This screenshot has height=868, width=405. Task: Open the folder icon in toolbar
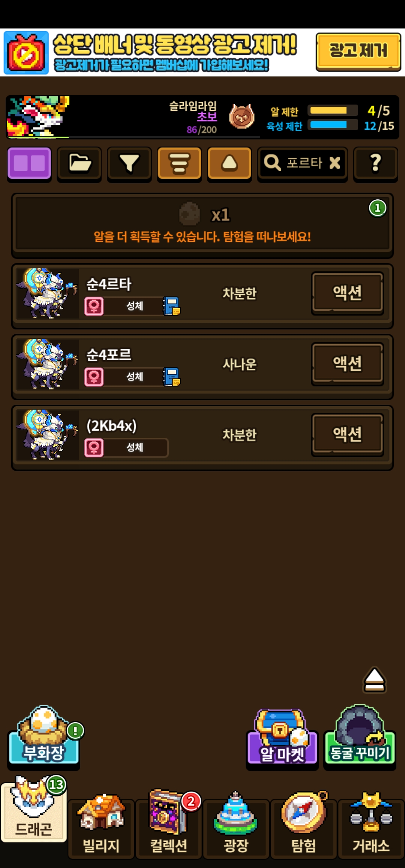79,164
